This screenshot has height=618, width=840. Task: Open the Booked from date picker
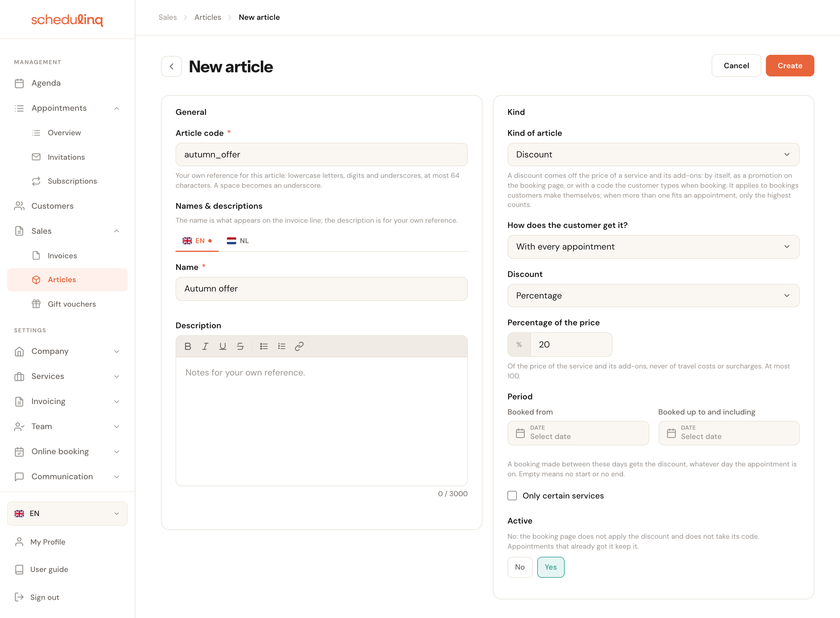pyautogui.click(x=578, y=433)
